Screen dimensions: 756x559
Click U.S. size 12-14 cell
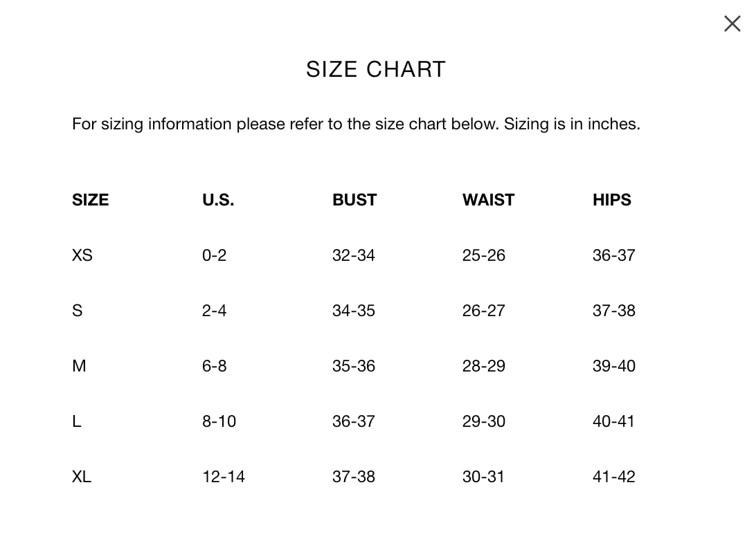(223, 477)
